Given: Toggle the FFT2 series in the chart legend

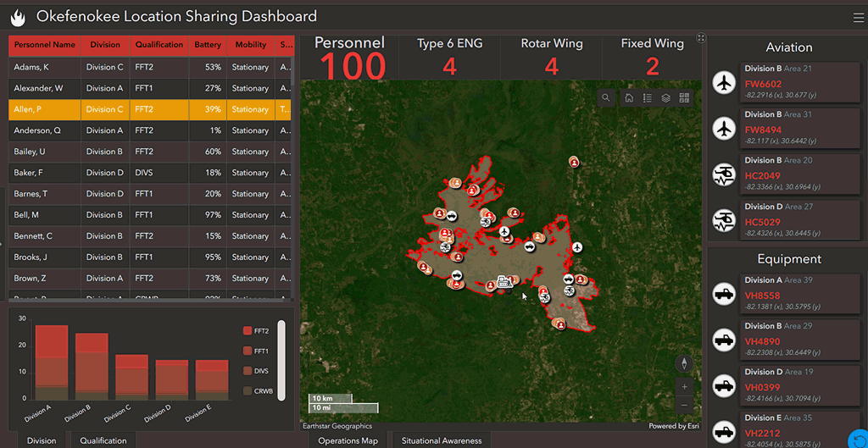Looking at the screenshot, I should click(255, 331).
